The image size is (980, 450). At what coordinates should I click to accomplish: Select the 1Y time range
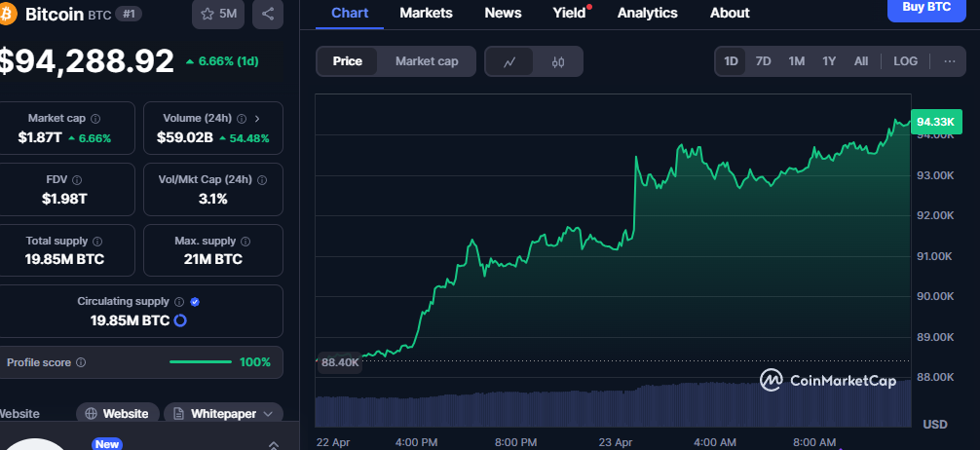tap(829, 61)
